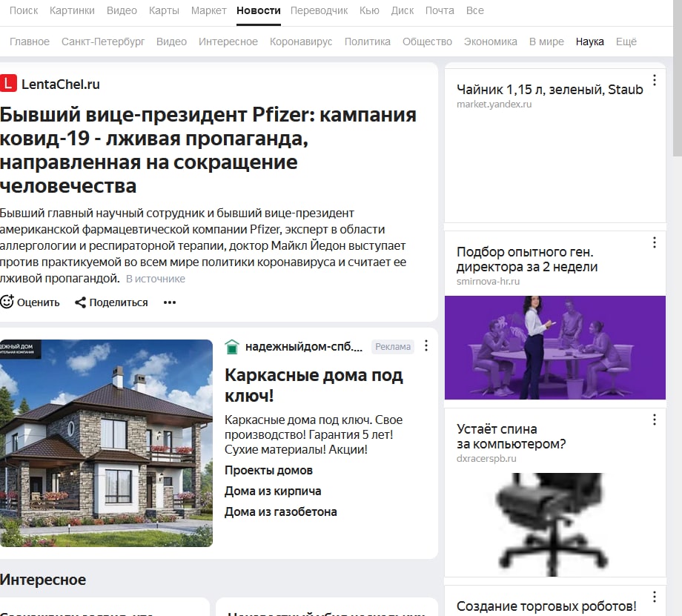Expand the Ещё categories dropdown

[x=626, y=42]
